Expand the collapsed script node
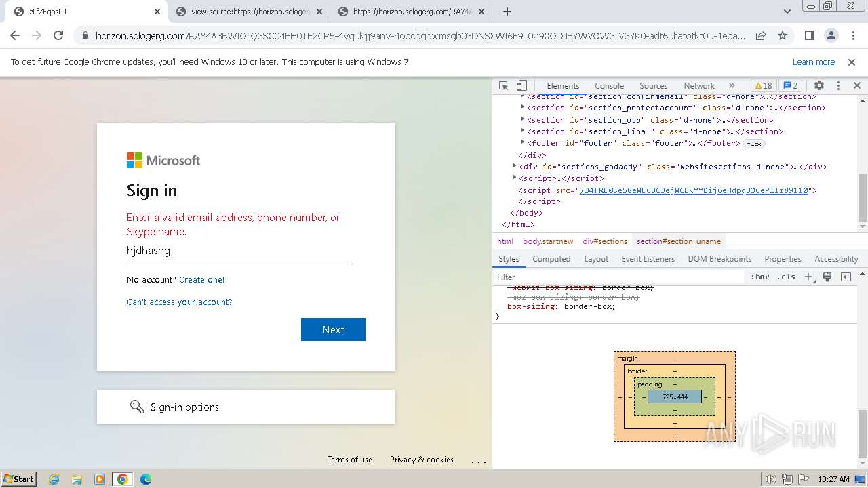This screenshot has width=868, height=488. (x=514, y=178)
